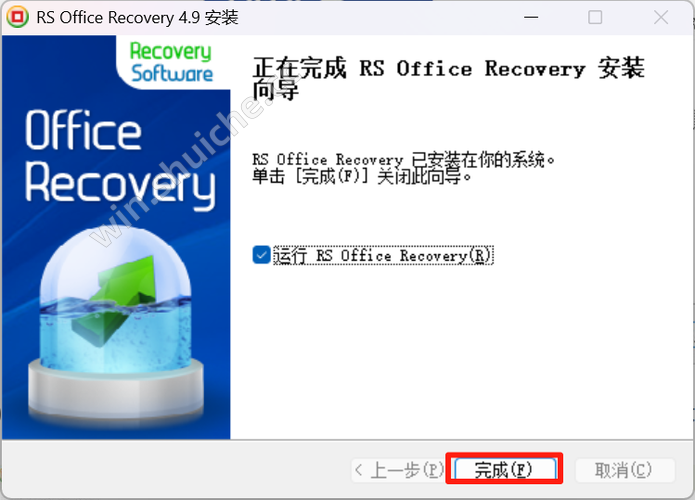Click the Office Recovery banner text
The width and height of the screenshot is (695, 500).
[120, 158]
